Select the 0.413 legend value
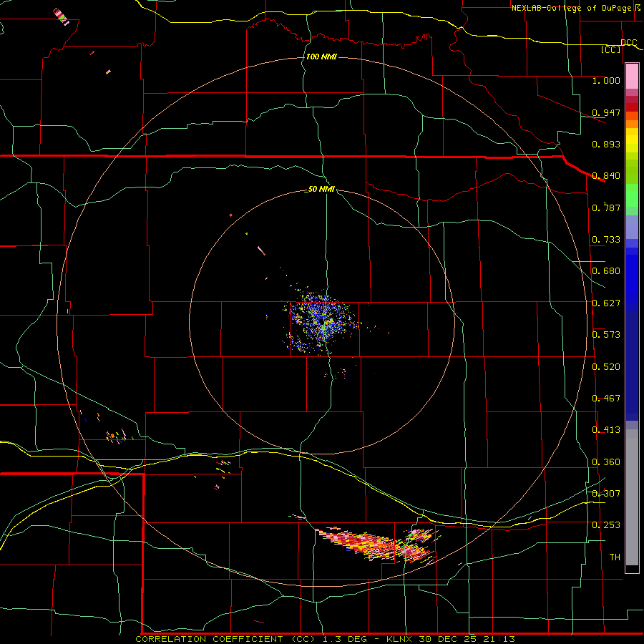The width and height of the screenshot is (644, 644). coord(606,429)
